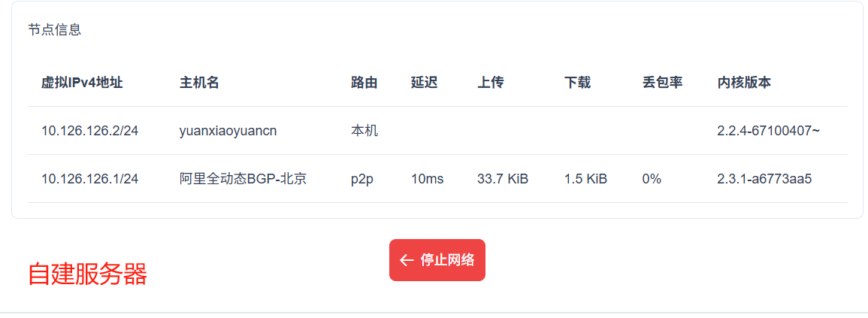This screenshot has width=868, height=318.
Task: Select the 虚拟IPv4地址 column header
Action: coord(82,83)
